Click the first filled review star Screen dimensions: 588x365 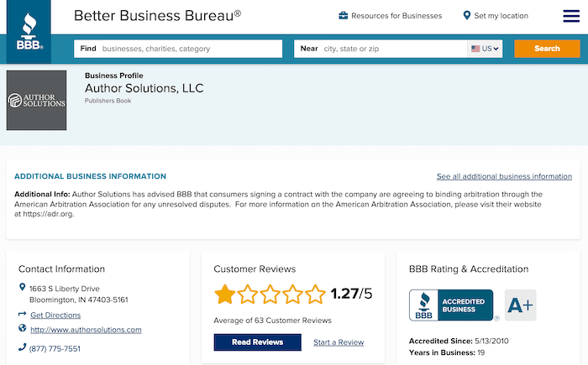pyautogui.click(x=224, y=295)
